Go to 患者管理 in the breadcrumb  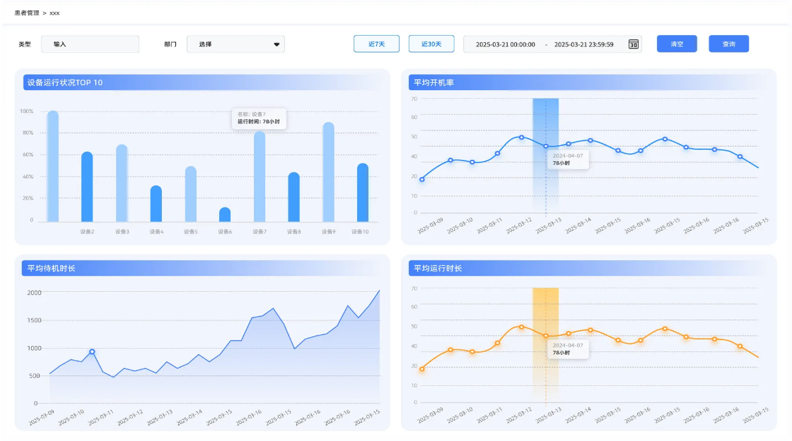coord(27,13)
